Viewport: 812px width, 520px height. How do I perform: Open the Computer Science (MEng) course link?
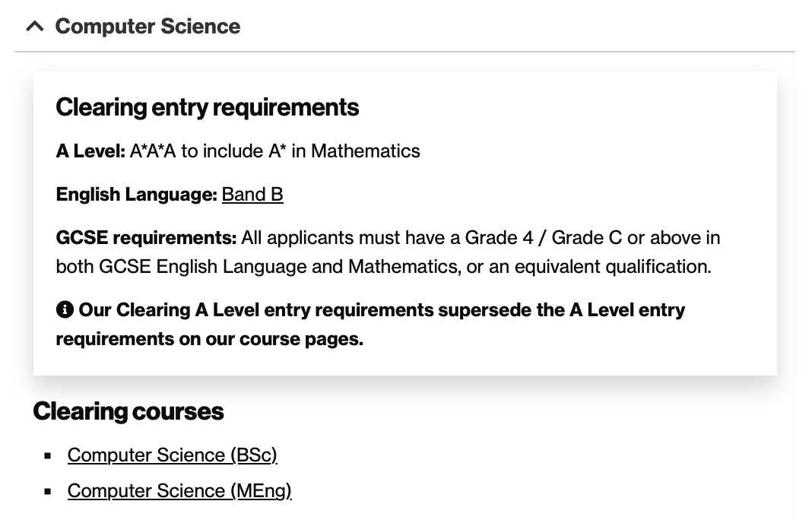tap(179, 490)
